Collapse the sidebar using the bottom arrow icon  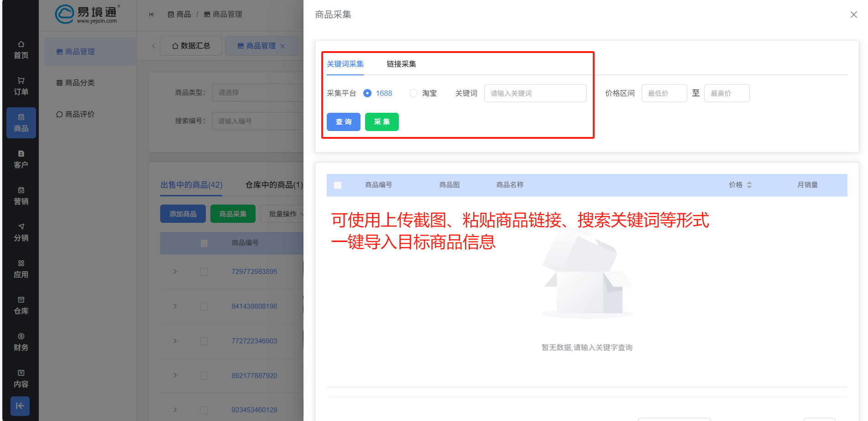click(x=20, y=405)
